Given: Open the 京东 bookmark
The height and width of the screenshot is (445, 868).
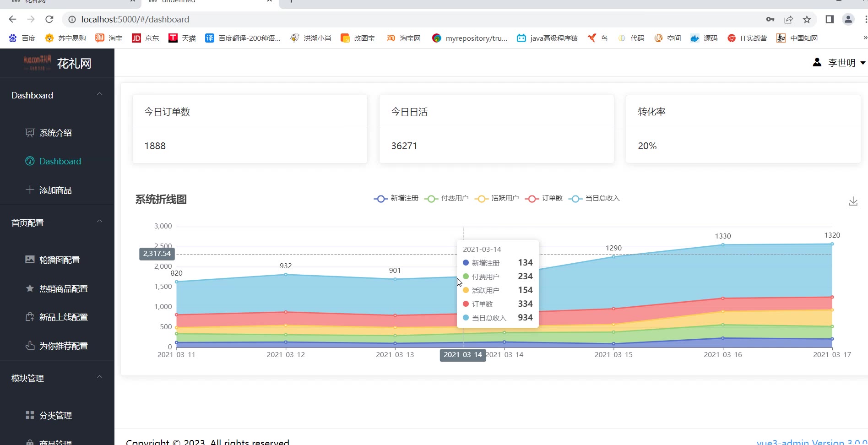Looking at the screenshot, I should tap(146, 38).
